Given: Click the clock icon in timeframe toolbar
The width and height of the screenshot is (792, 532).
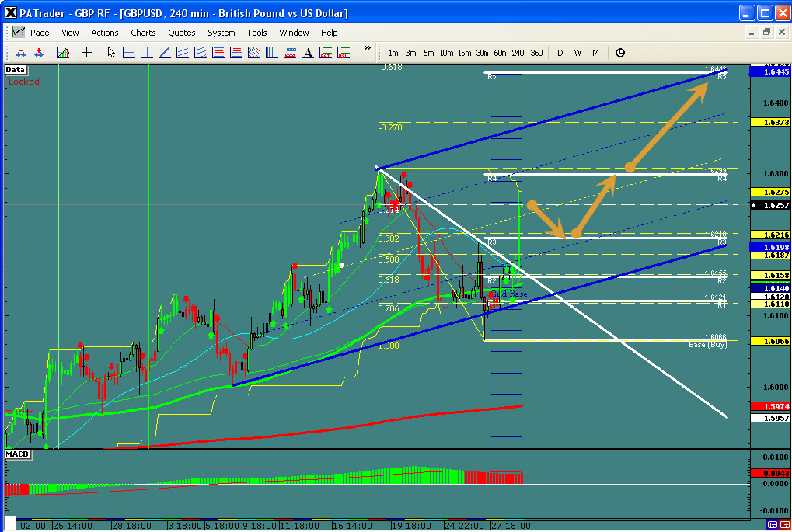Looking at the screenshot, I should (x=619, y=53).
